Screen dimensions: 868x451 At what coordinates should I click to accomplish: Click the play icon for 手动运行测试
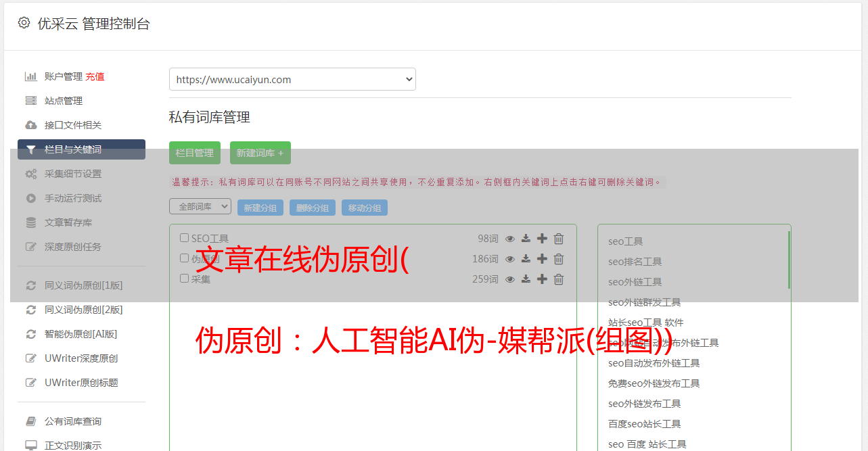coord(31,198)
